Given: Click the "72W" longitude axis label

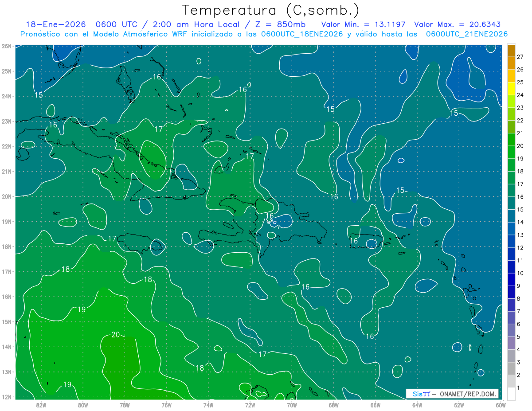Looking at the screenshot, I should tap(250, 405).
